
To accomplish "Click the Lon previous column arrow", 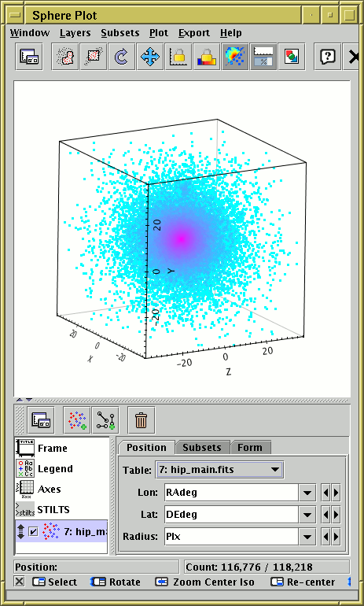I will coord(325,493).
